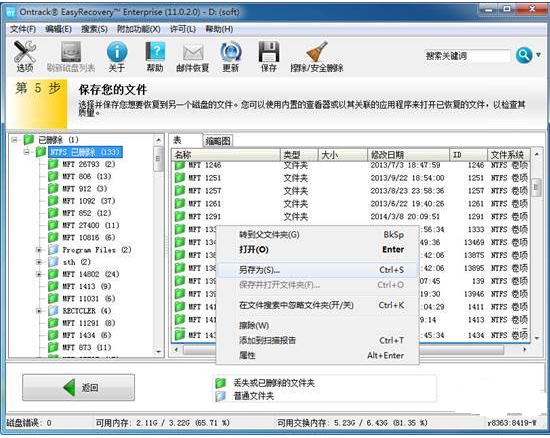Open the search options dropdown arrow

538,55
